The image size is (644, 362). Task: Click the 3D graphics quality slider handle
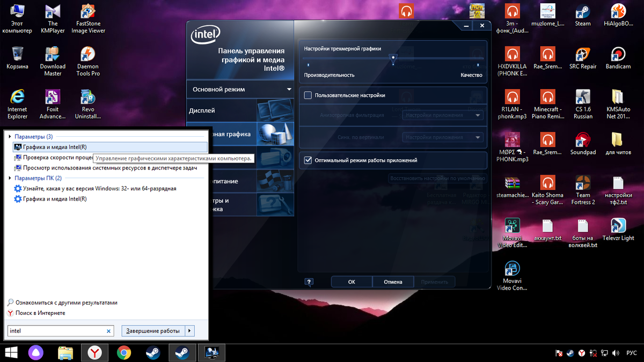pos(393,59)
